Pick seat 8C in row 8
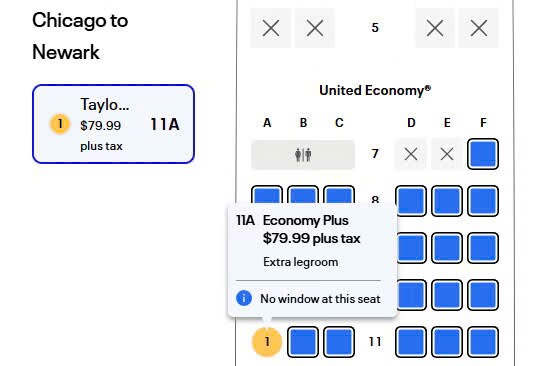Screen dimensions: 536x366 (x=339, y=195)
